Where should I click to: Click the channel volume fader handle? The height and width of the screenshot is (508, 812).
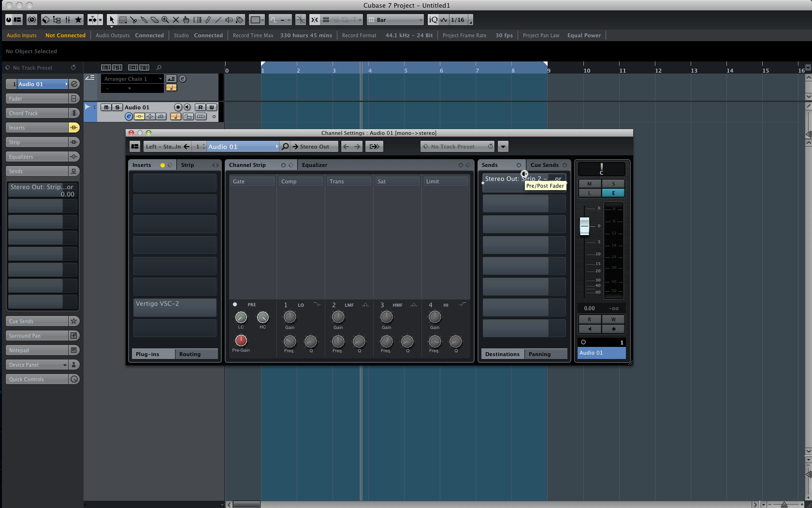(x=584, y=225)
